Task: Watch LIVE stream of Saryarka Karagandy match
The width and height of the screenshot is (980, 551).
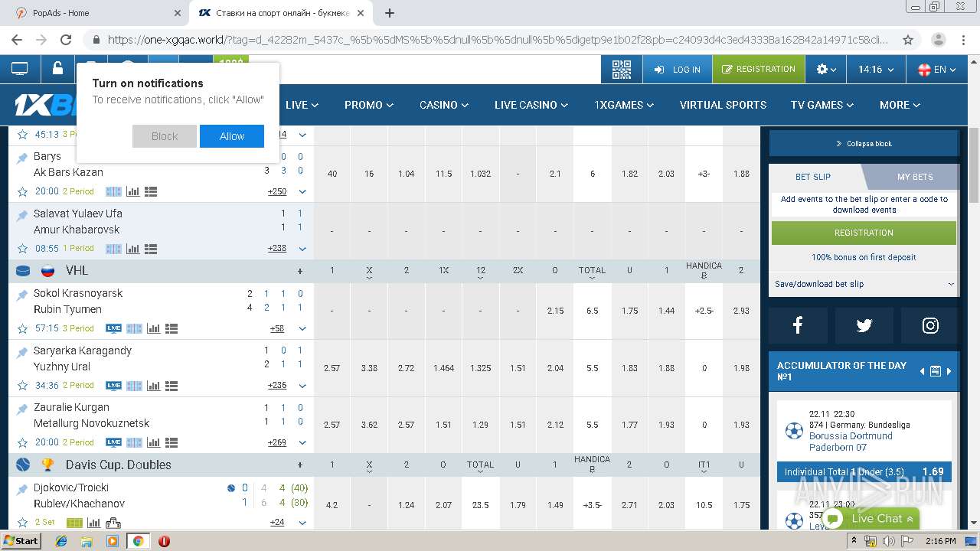Action: tap(113, 386)
